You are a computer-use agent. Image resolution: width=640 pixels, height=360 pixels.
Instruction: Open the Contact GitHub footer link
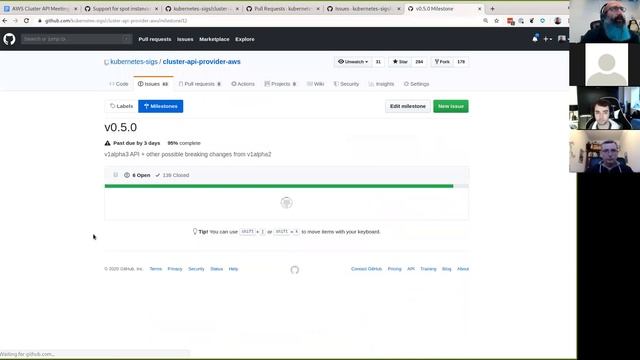click(366, 269)
